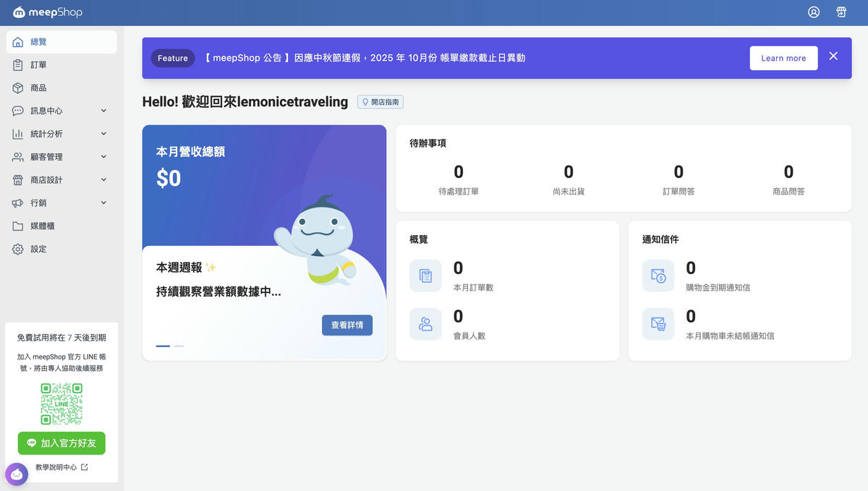Click the member count icon
The image size is (868, 491).
coord(425,324)
